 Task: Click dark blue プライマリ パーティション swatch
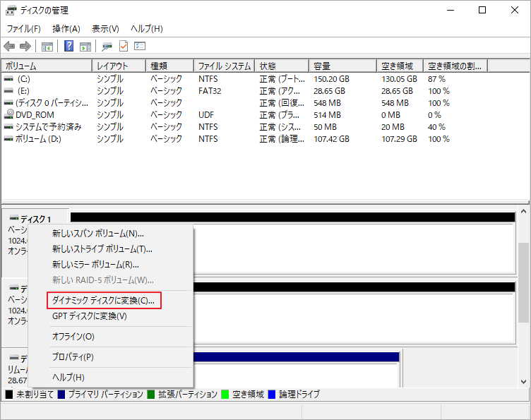pos(61,395)
